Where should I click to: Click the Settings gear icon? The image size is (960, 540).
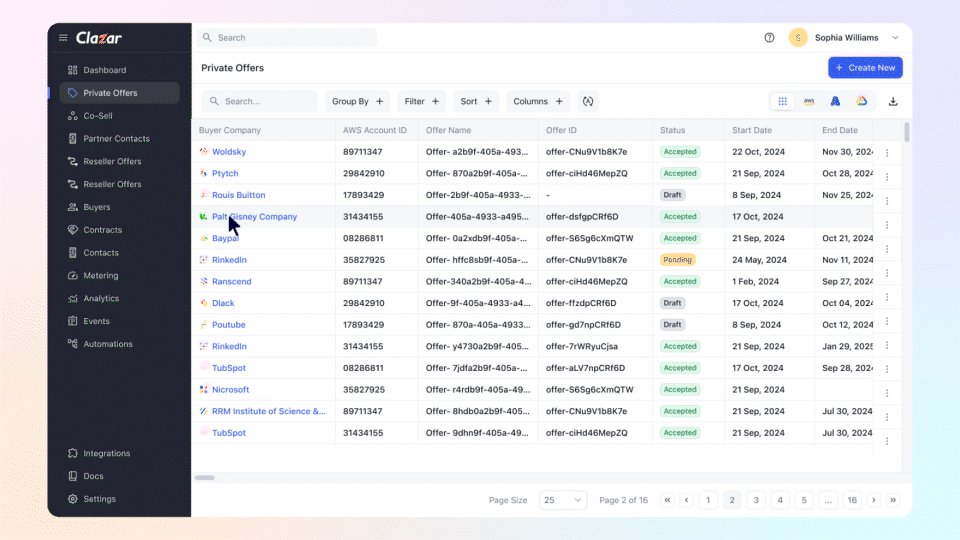73,499
